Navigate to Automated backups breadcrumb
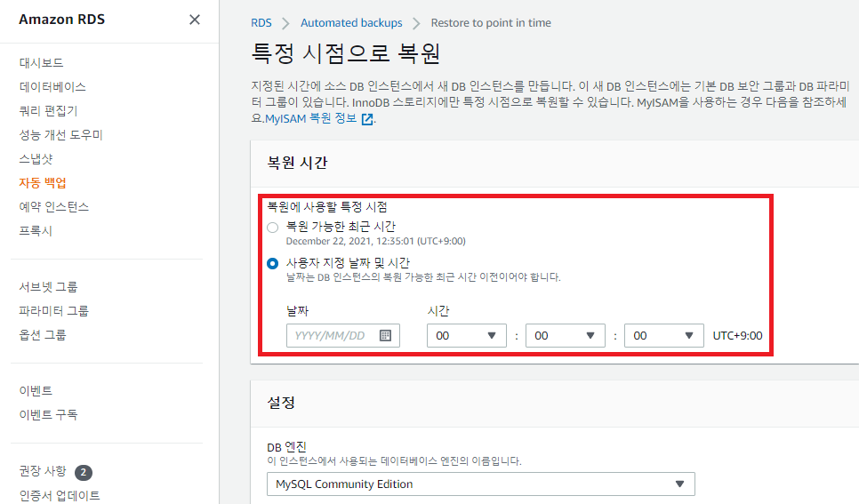Screen dimensions: 859x504 click(x=351, y=23)
